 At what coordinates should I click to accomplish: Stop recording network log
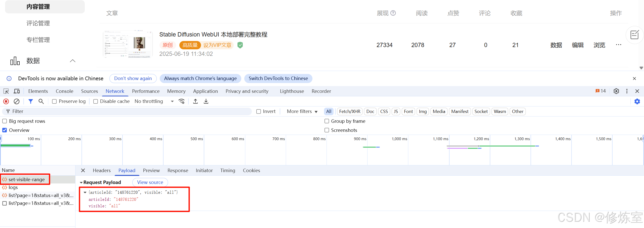click(6, 101)
